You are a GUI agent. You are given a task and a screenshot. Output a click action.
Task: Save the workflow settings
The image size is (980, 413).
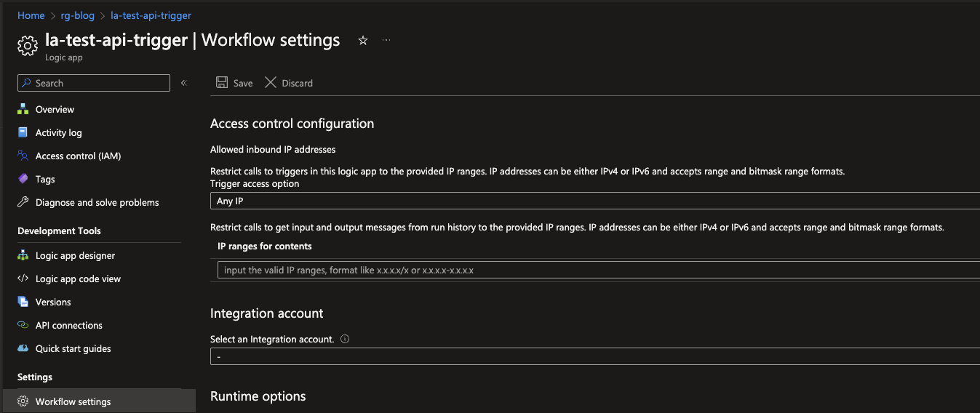[x=234, y=83]
